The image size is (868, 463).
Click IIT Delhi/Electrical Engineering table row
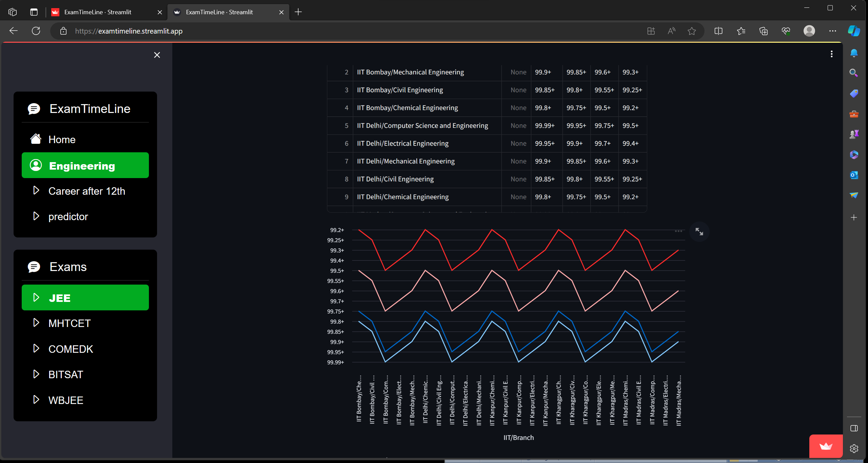(402, 143)
